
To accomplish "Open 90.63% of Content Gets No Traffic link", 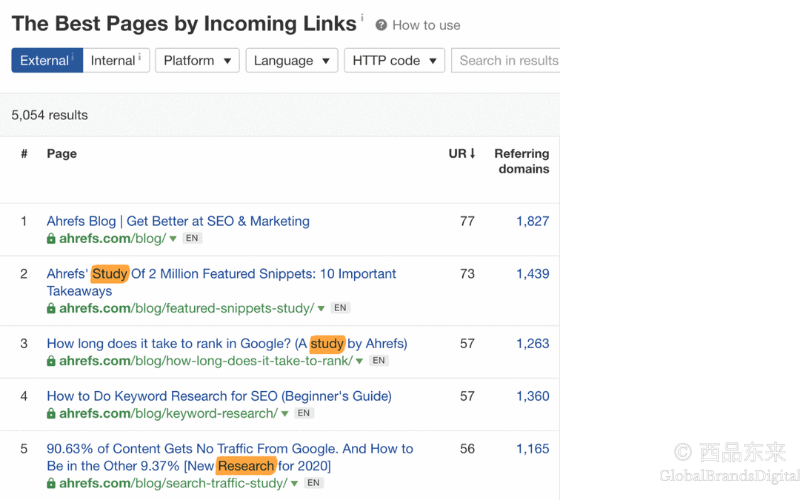I will pos(230,457).
